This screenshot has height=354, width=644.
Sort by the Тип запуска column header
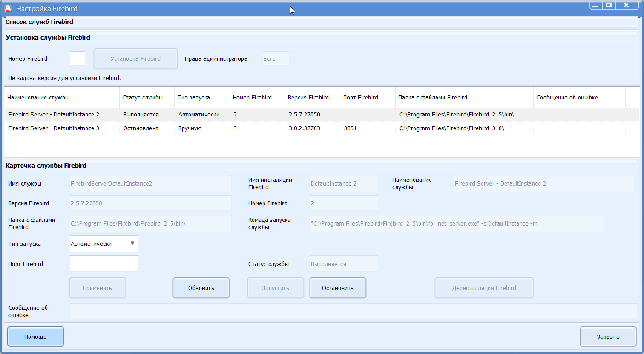[x=202, y=97]
